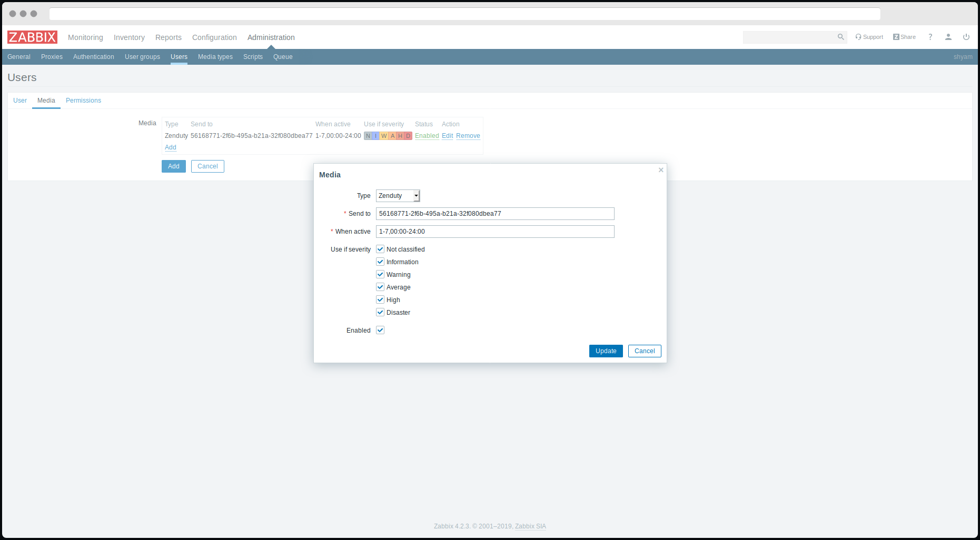This screenshot has height=540, width=980.
Task: Click the Update button
Action: [606, 351]
